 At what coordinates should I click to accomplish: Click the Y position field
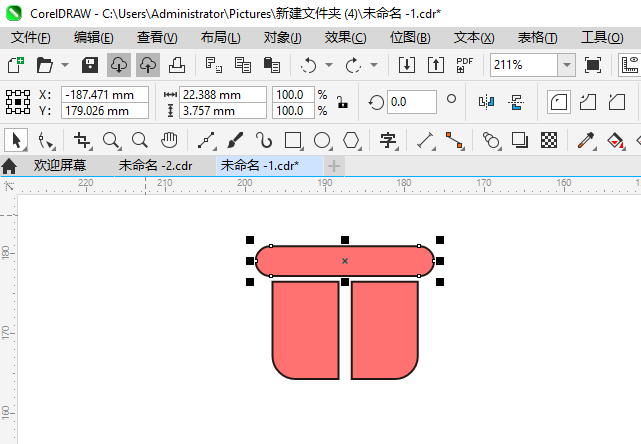point(105,111)
